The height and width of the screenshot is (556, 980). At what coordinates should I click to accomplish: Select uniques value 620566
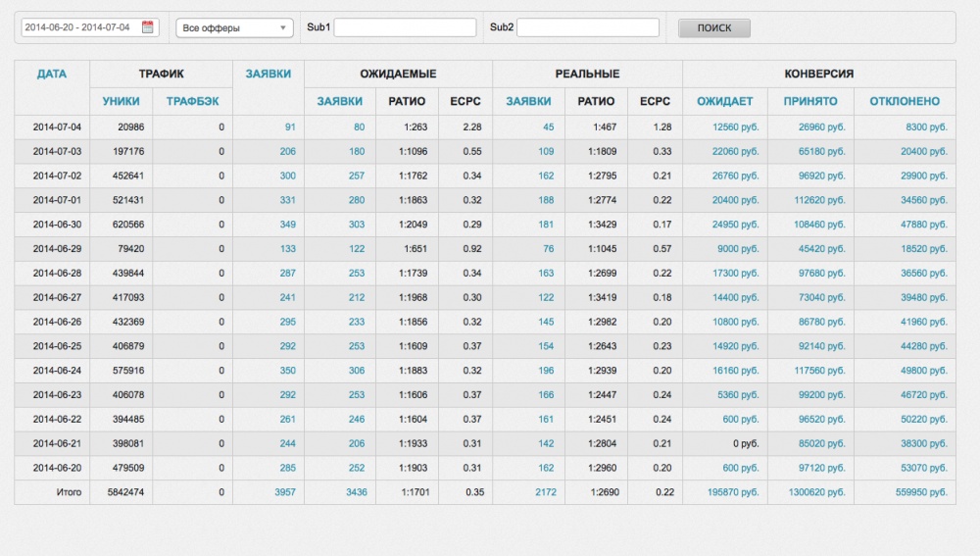[128, 225]
